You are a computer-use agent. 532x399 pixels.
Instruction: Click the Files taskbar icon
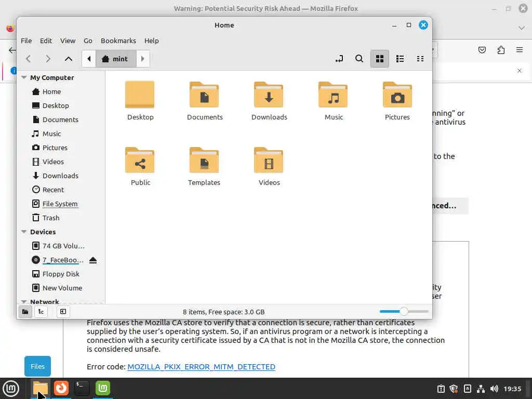41,388
